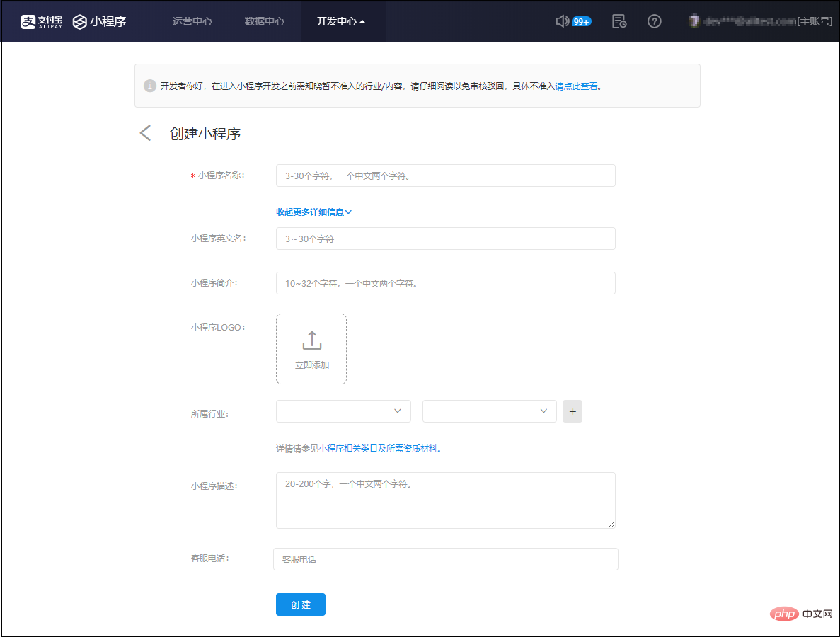This screenshot has width=840, height=637.
Task: Click the account avatar in header
Action: point(694,21)
